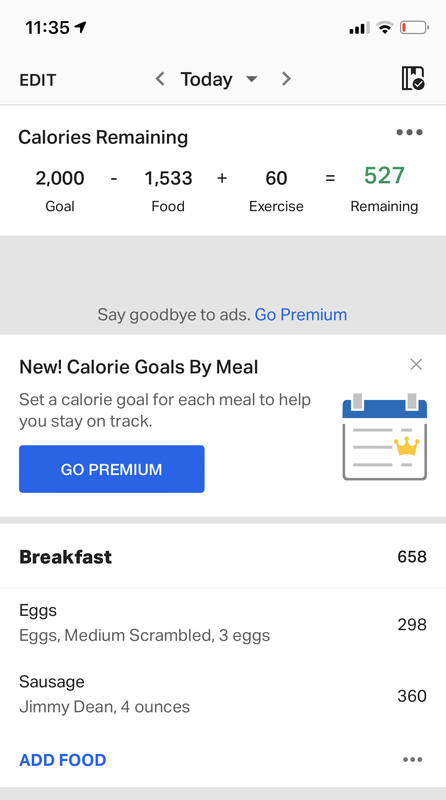This screenshot has width=446, height=800.
Task: Open the Today date dropdown
Action: tap(206, 79)
